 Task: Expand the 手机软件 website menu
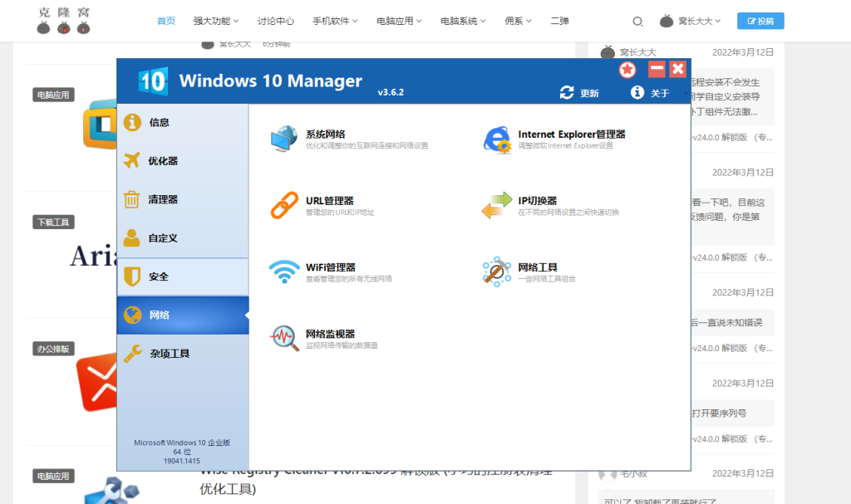(x=335, y=21)
